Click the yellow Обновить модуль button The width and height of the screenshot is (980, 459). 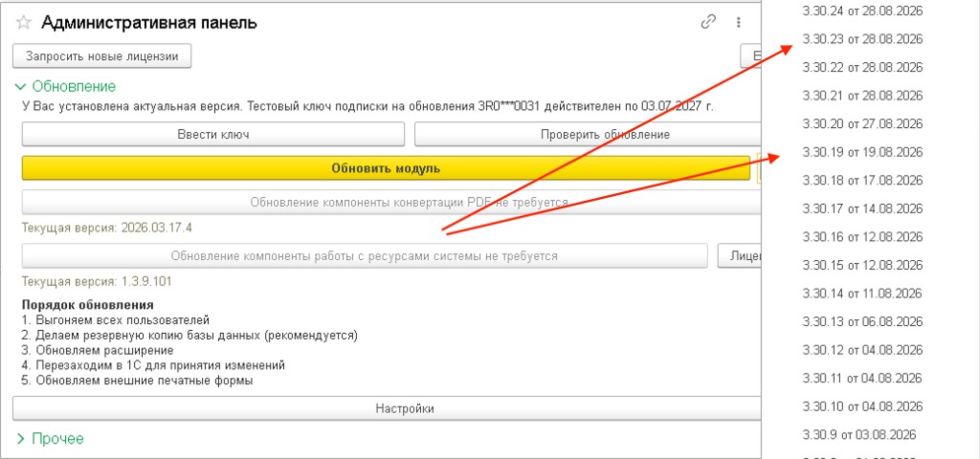(386, 168)
